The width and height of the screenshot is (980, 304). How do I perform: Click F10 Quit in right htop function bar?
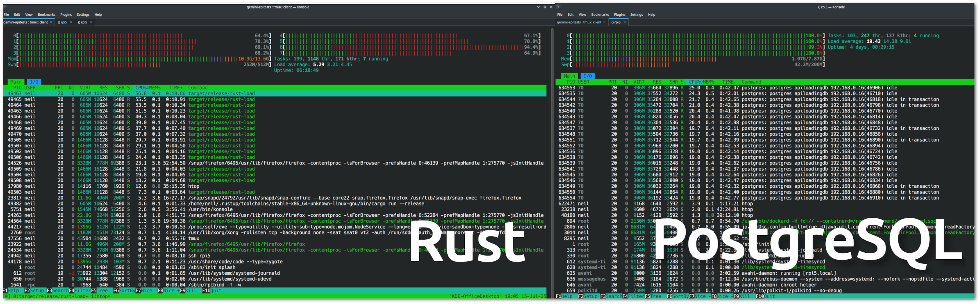[x=765, y=296]
